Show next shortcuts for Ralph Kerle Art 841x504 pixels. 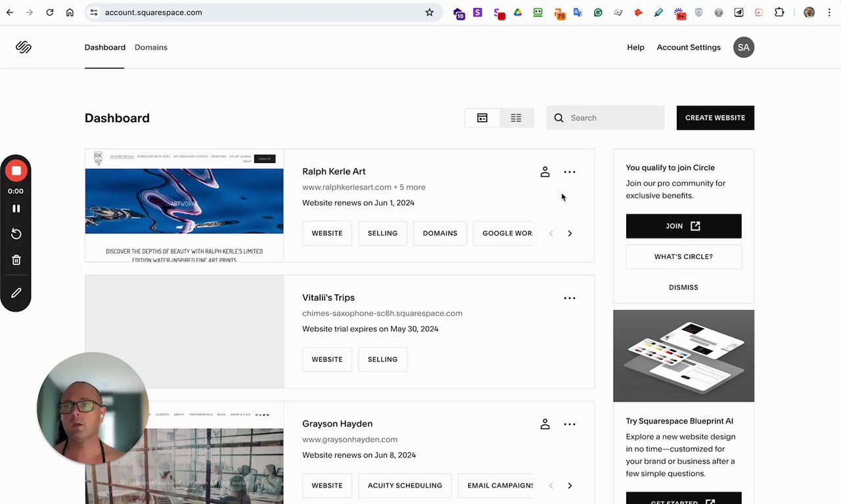tap(570, 233)
